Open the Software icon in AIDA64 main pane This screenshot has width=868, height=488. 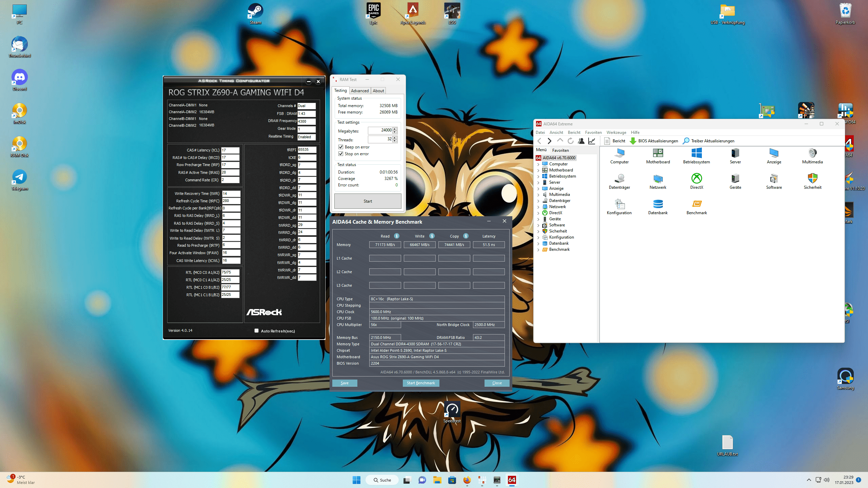pyautogui.click(x=774, y=181)
